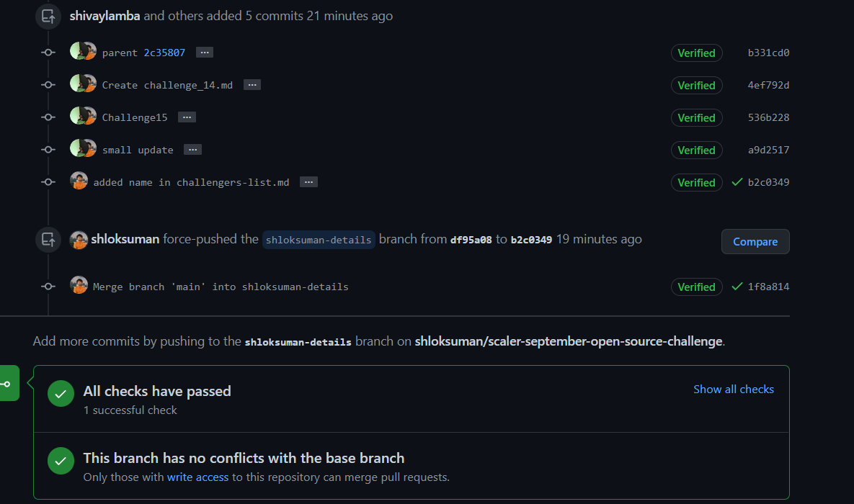This screenshot has width=854, height=504.
Task: Click the green check circle beside All checks passed
Action: pyautogui.click(x=61, y=394)
